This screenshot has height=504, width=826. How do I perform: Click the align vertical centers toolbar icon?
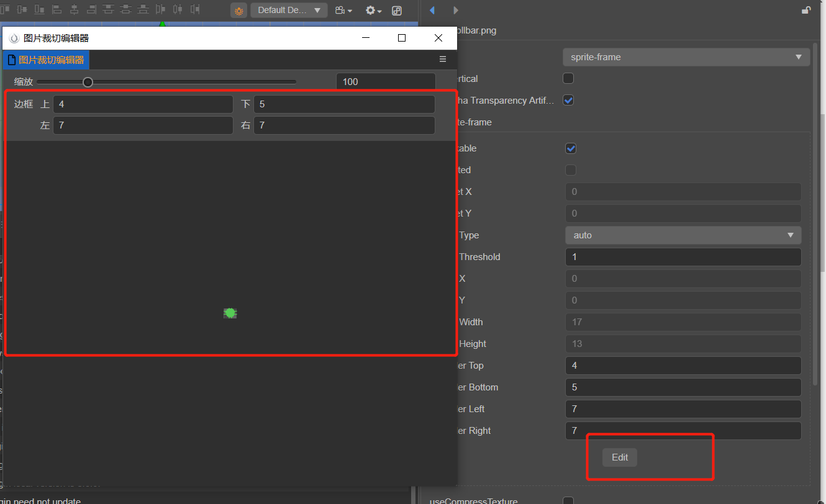click(23, 9)
